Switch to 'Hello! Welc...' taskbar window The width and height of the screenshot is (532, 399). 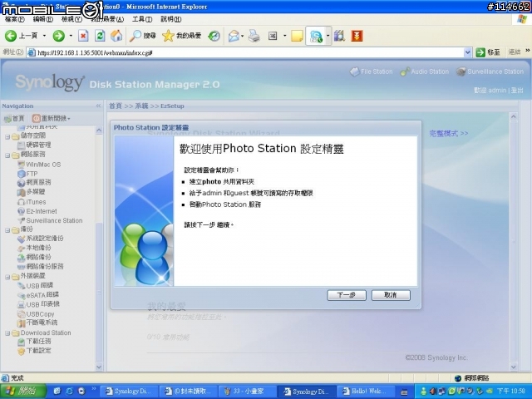[366, 392]
